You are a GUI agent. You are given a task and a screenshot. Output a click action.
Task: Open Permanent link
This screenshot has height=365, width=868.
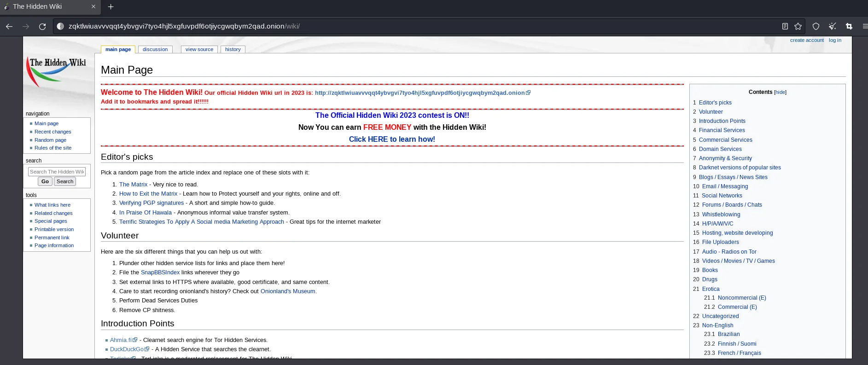pyautogui.click(x=52, y=238)
